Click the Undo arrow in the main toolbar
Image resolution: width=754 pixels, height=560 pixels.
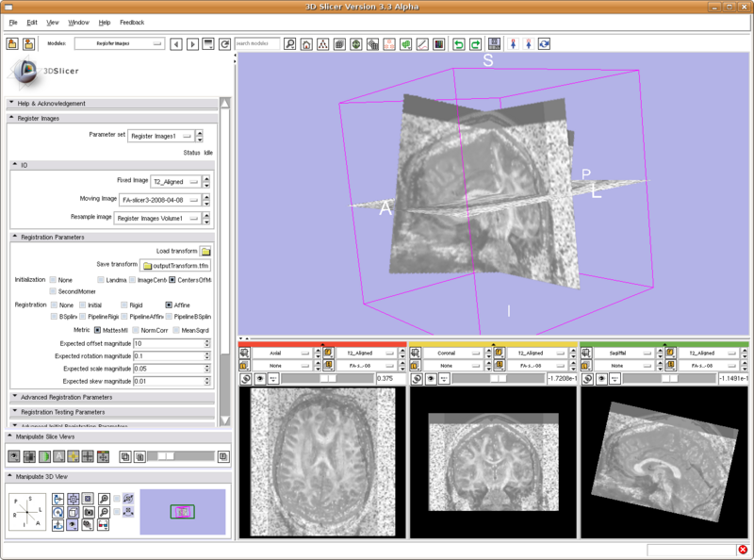(459, 41)
